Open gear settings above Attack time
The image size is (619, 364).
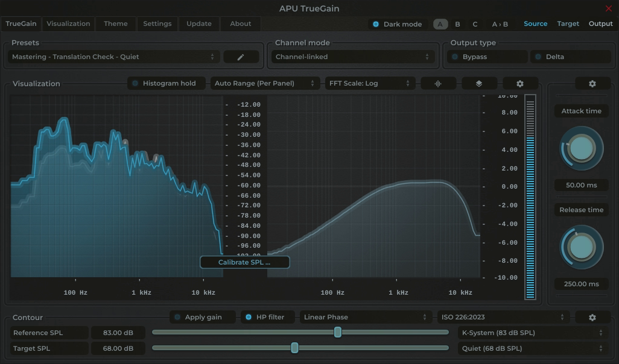click(x=592, y=84)
